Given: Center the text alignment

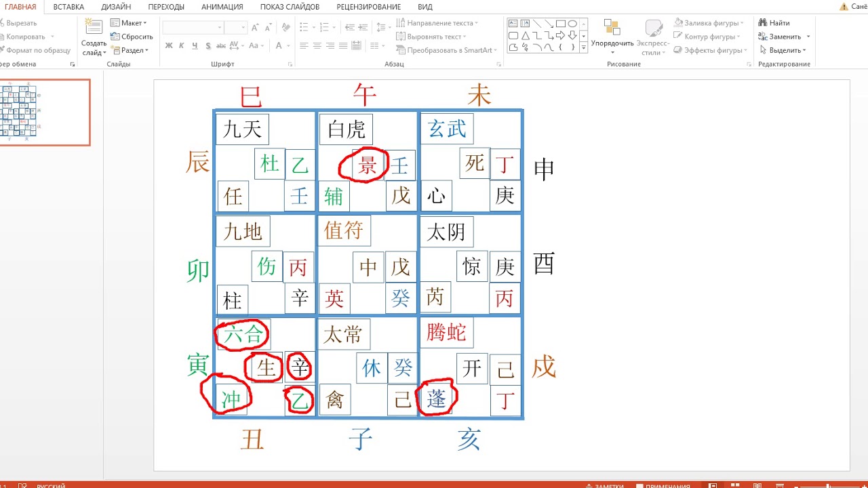Looking at the screenshot, I should pyautogui.click(x=317, y=46).
